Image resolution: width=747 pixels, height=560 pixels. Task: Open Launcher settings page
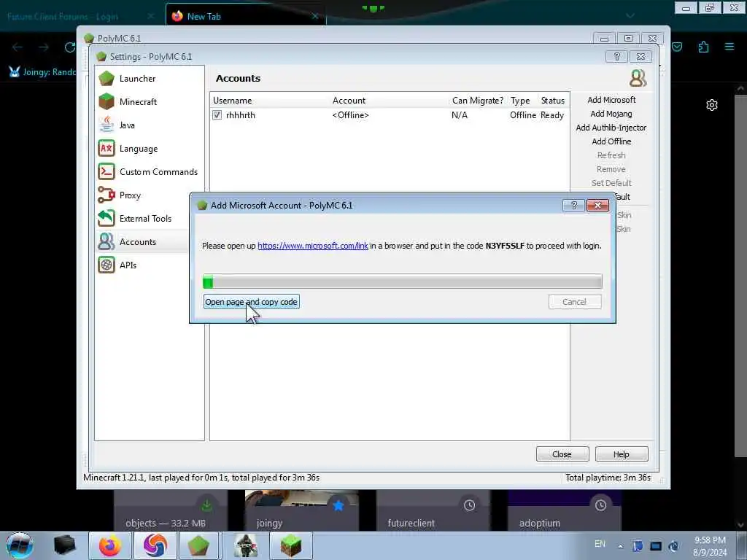tap(149, 79)
